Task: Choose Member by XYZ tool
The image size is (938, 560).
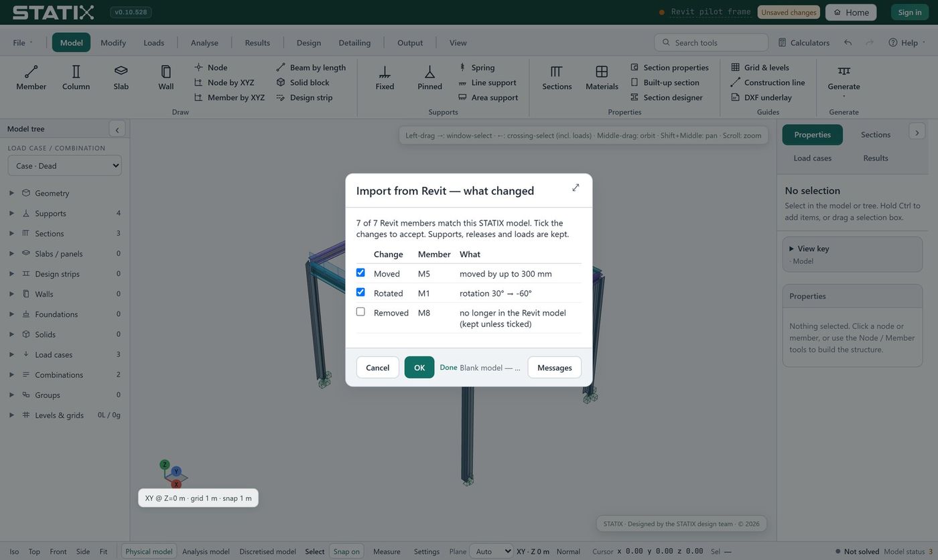Action: [229, 97]
